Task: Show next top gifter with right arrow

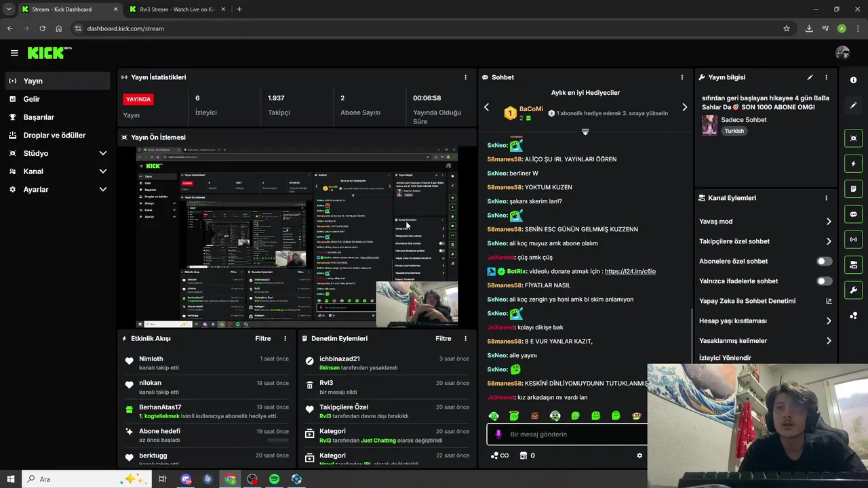Action: pos(684,107)
